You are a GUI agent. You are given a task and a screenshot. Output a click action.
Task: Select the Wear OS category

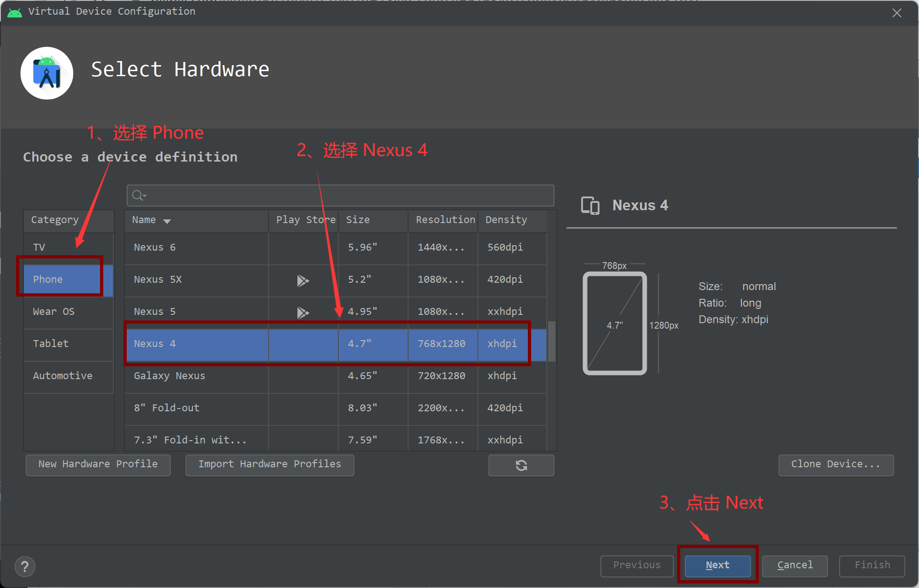(68, 312)
